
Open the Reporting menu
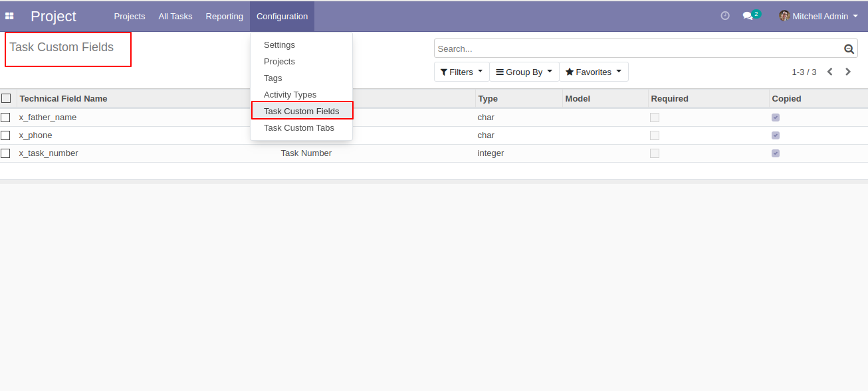pyautogui.click(x=225, y=16)
